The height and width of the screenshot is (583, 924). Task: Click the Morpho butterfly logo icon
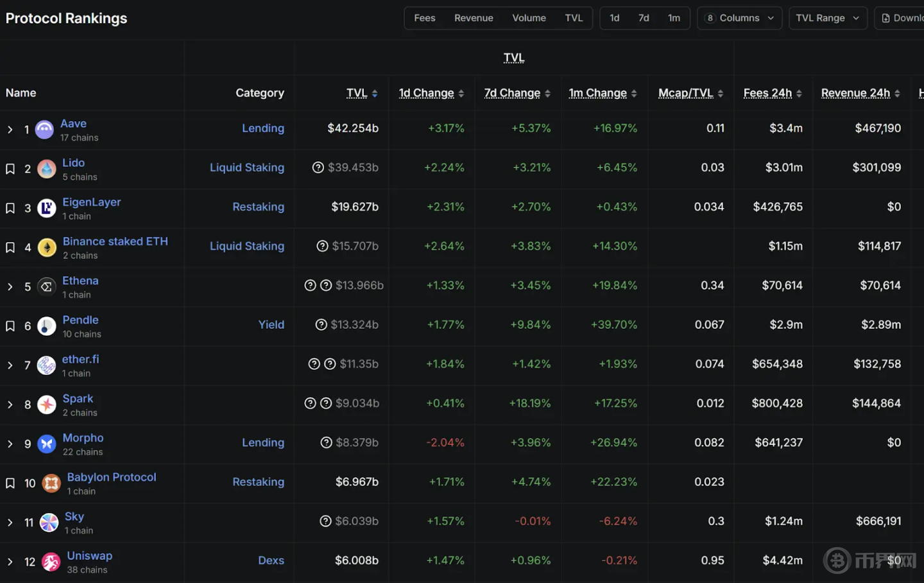46,444
